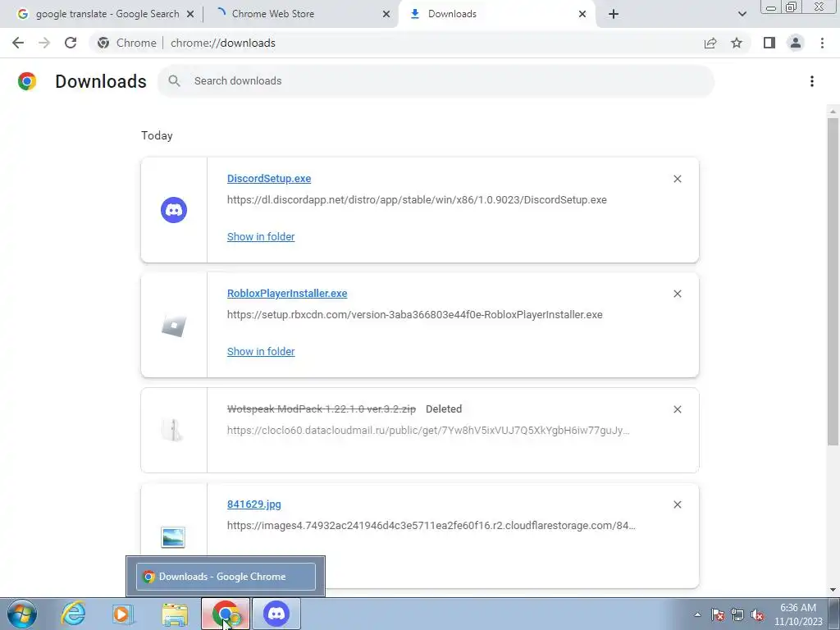
Task: Click the Discord download source URL text
Action: click(417, 200)
